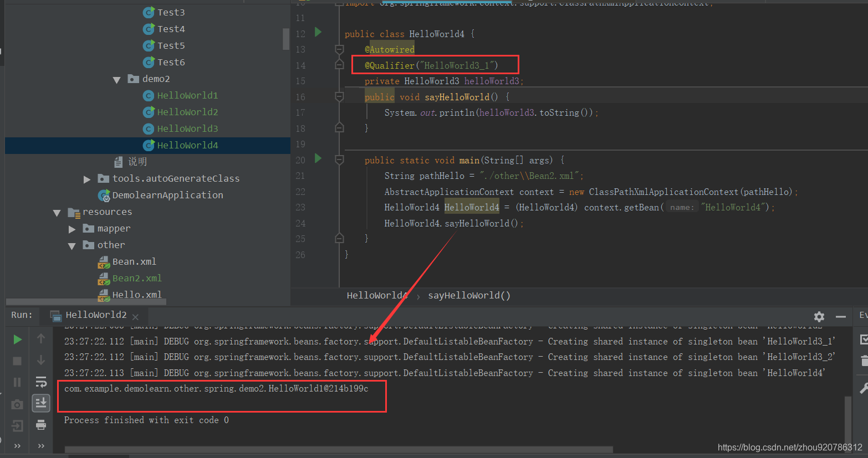Toggle scroll to end of console
Image resolution: width=868 pixels, height=458 pixels.
click(x=41, y=403)
